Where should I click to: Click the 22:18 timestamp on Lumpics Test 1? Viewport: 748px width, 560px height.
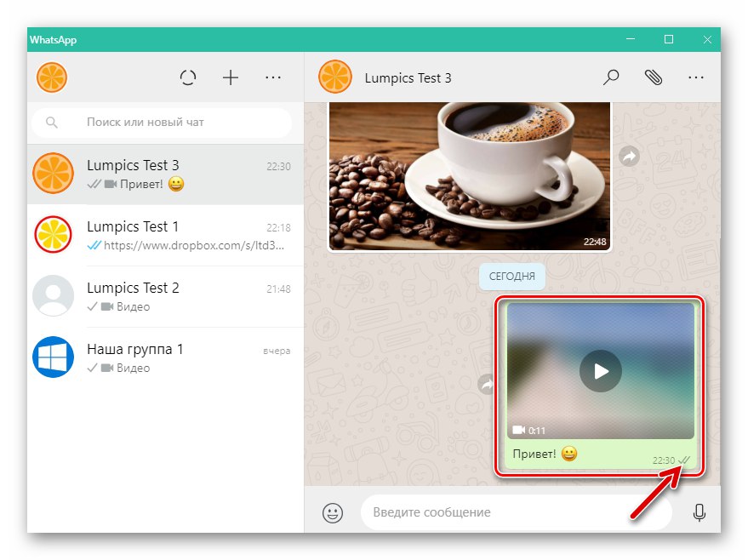(278, 228)
